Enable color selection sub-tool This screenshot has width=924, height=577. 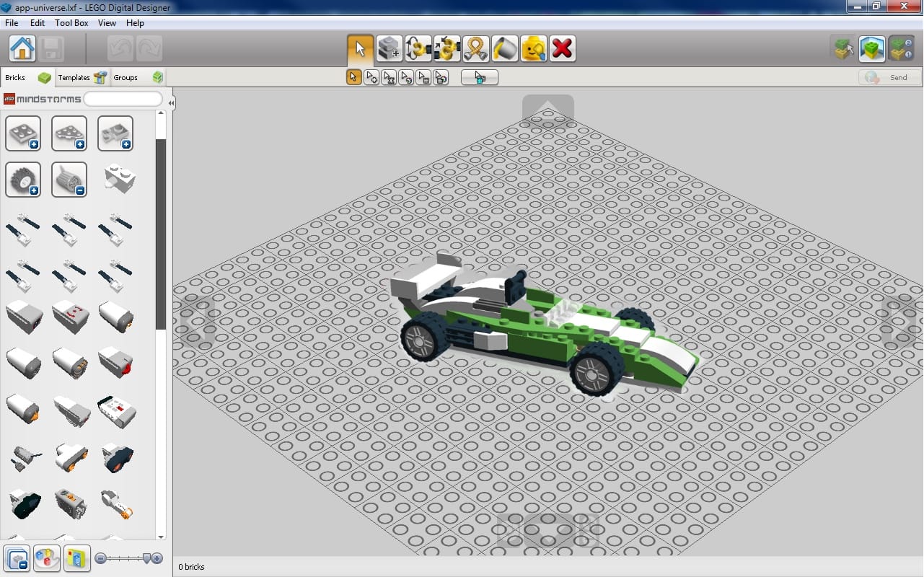[x=406, y=77]
